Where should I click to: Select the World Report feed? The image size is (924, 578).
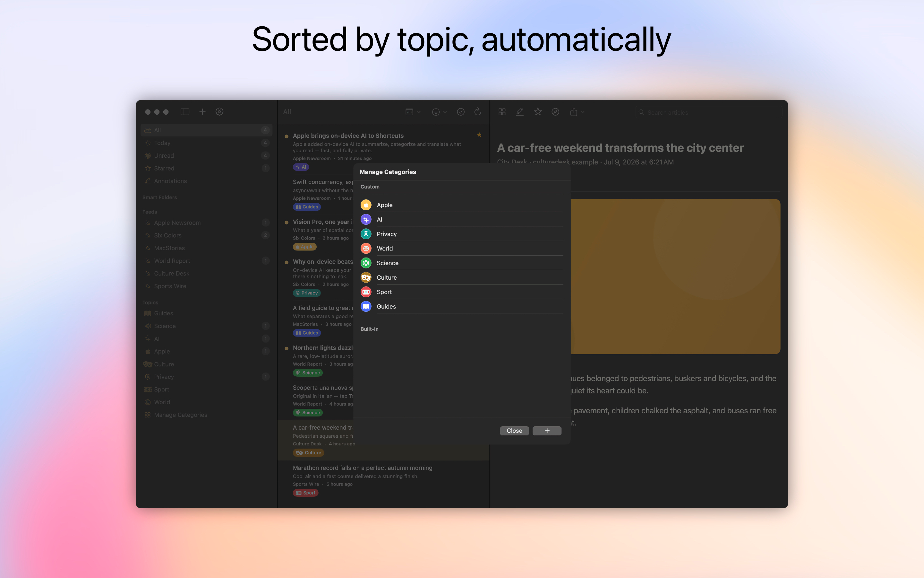(x=206, y=261)
